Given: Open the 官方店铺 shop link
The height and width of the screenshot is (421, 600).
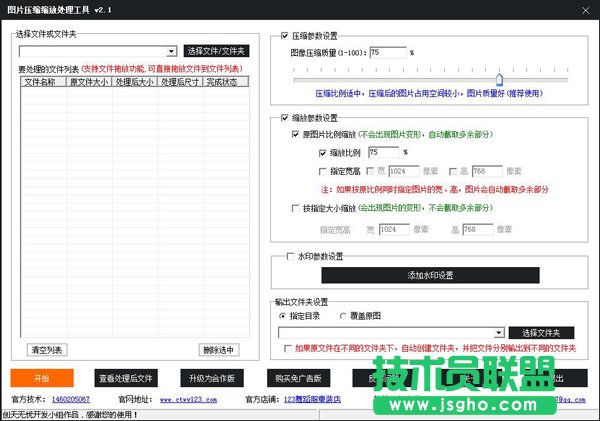Looking at the screenshot, I should (x=312, y=400).
